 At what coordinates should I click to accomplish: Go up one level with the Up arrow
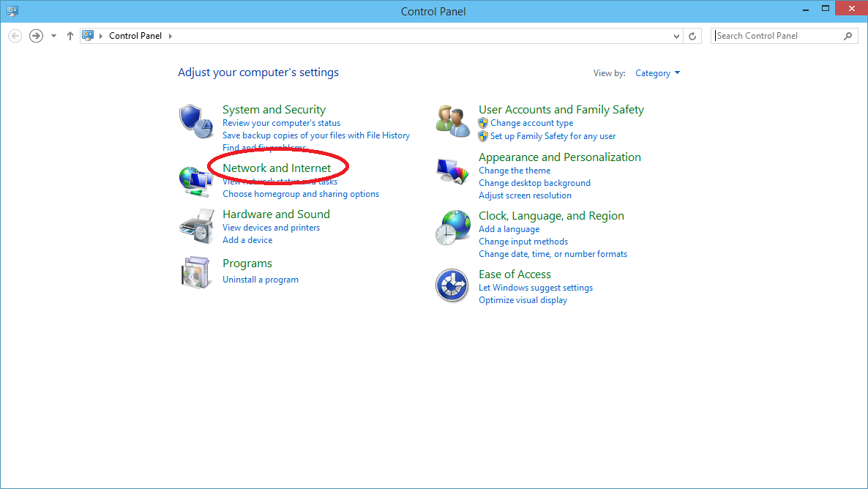(70, 36)
